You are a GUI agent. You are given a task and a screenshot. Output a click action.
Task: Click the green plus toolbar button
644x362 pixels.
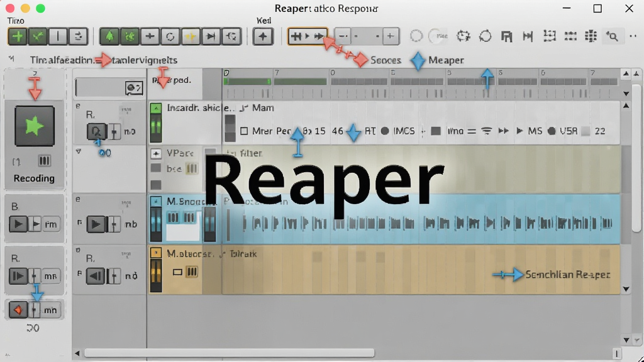[x=18, y=36]
